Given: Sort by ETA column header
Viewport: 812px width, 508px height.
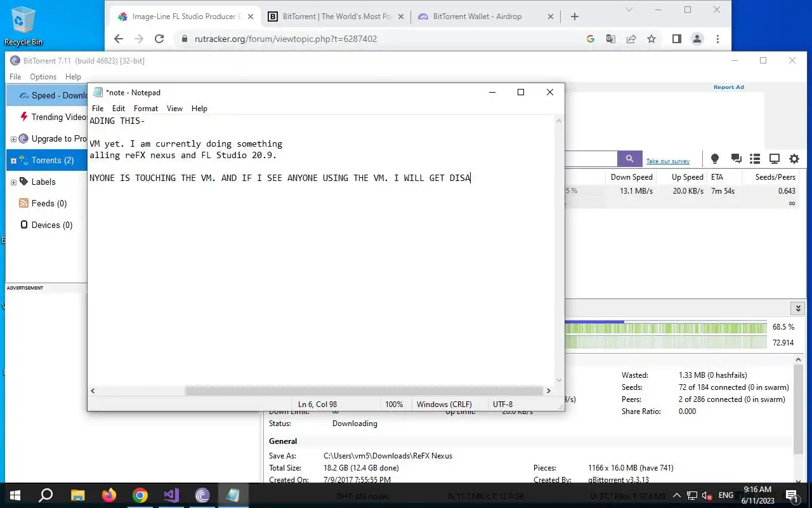Looking at the screenshot, I should (x=724, y=177).
